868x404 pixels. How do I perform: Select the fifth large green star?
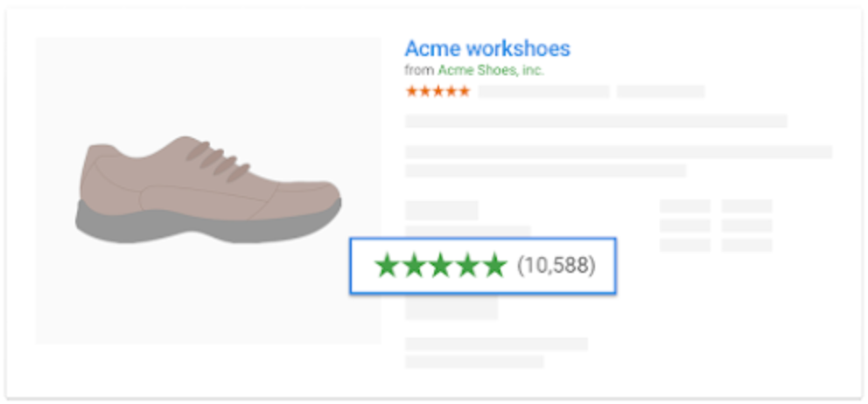click(x=495, y=266)
